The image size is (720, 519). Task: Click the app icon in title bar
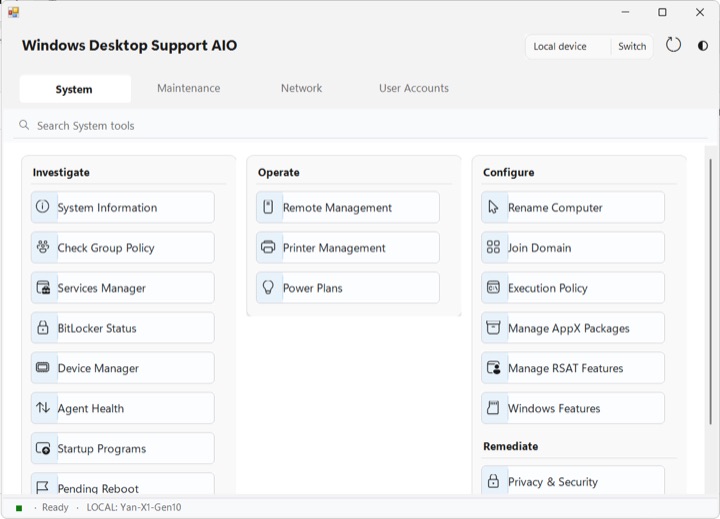click(x=14, y=12)
